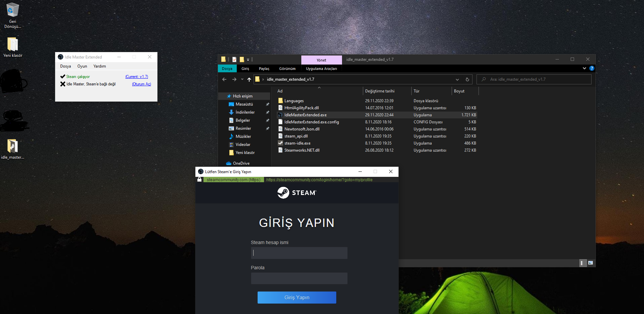
Task: Focus the Parola password field
Action: point(299,278)
